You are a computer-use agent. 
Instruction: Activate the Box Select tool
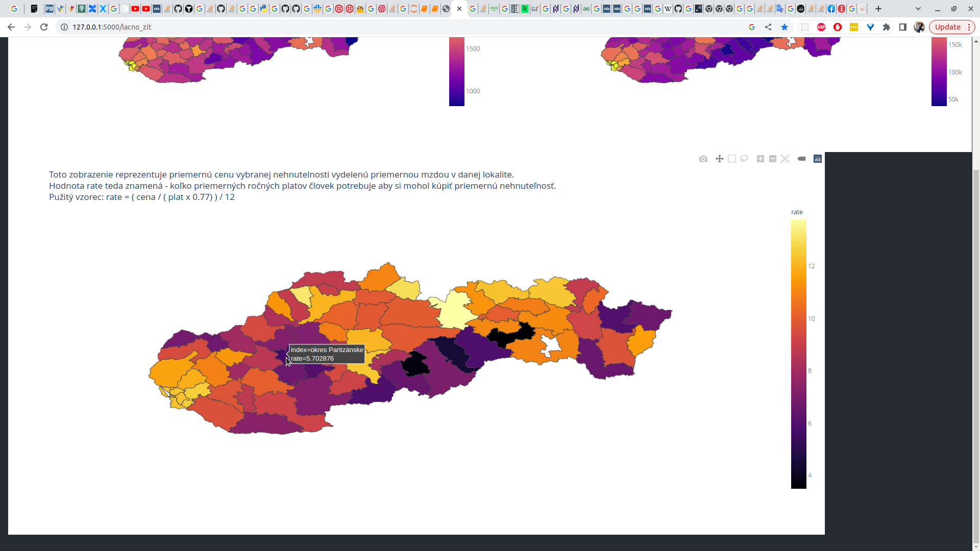click(x=732, y=159)
